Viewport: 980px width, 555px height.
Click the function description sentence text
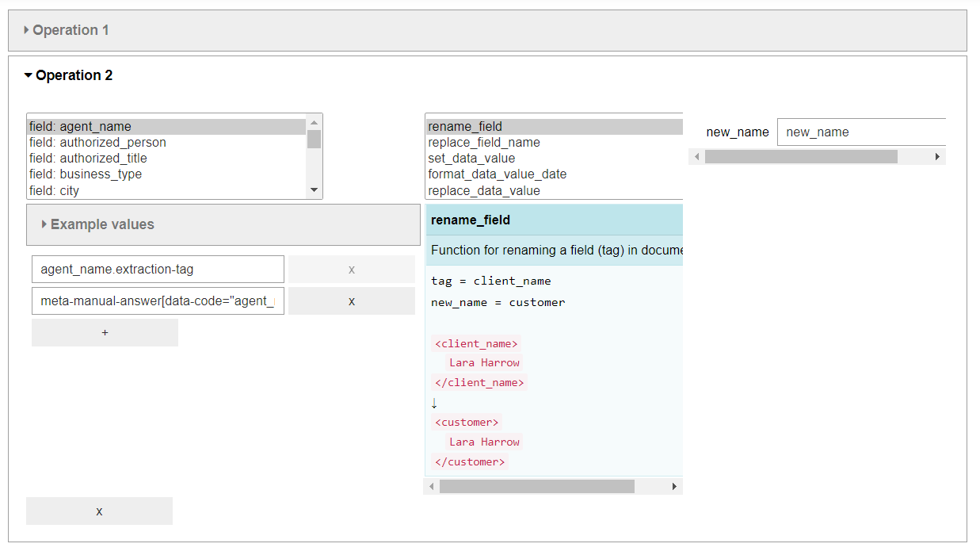click(557, 251)
